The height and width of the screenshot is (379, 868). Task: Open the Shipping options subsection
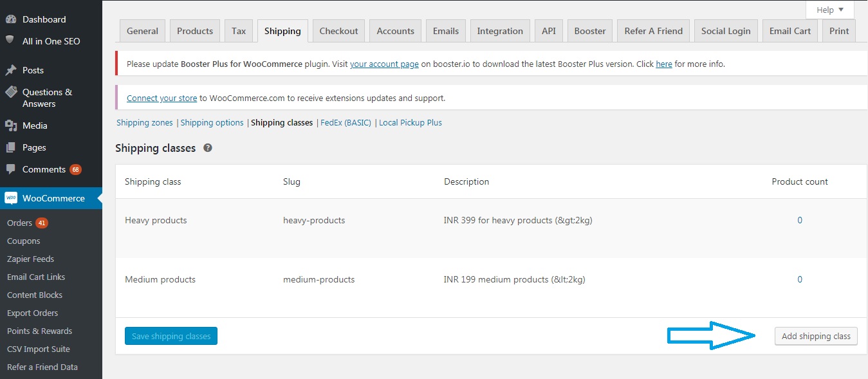[x=212, y=122]
